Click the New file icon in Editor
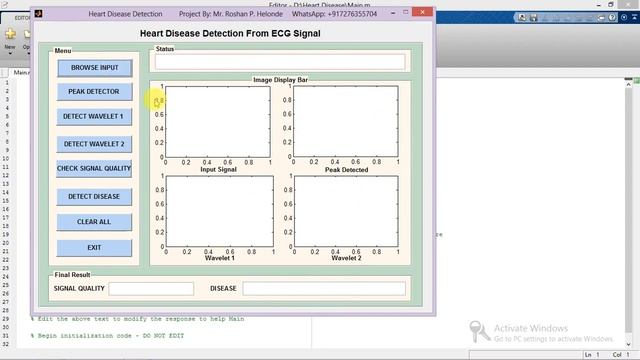The image size is (640, 360). point(10,34)
